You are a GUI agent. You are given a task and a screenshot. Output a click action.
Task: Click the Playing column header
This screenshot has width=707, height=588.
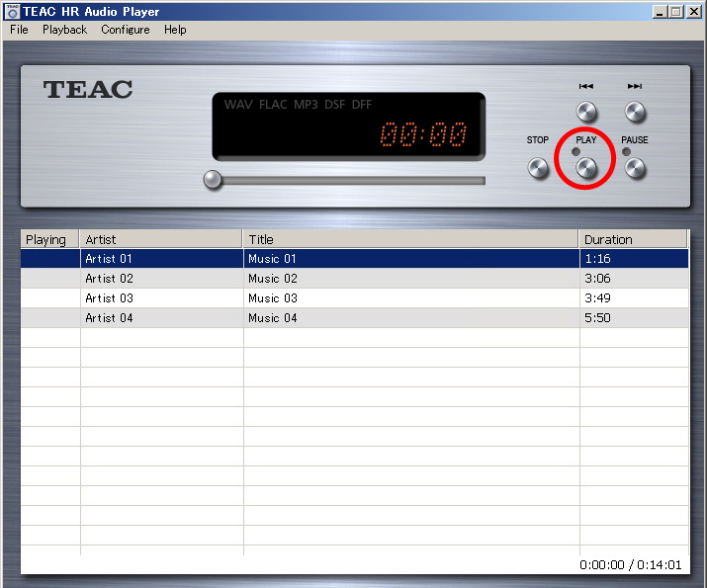pos(46,239)
